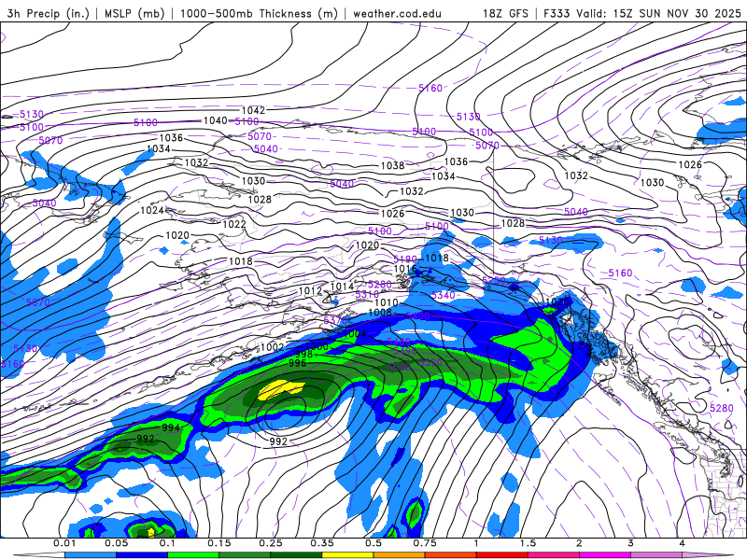Click the light blue 0.01 precipitation legend swatch
The height and width of the screenshot is (560, 747).
(91, 555)
